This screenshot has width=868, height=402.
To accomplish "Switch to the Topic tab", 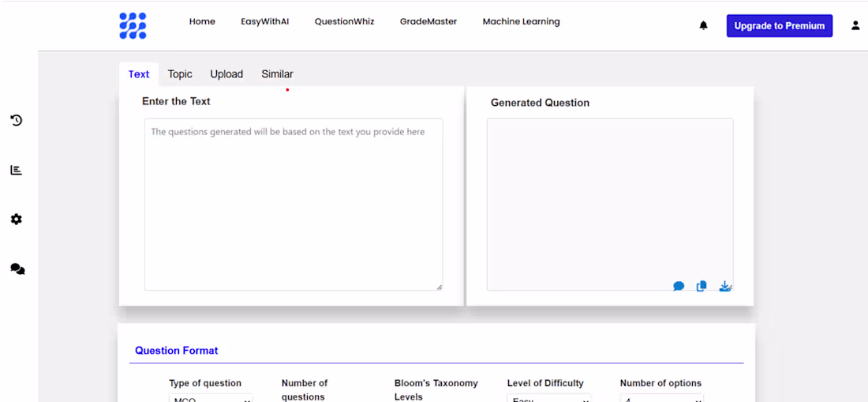I will pyautogui.click(x=180, y=74).
